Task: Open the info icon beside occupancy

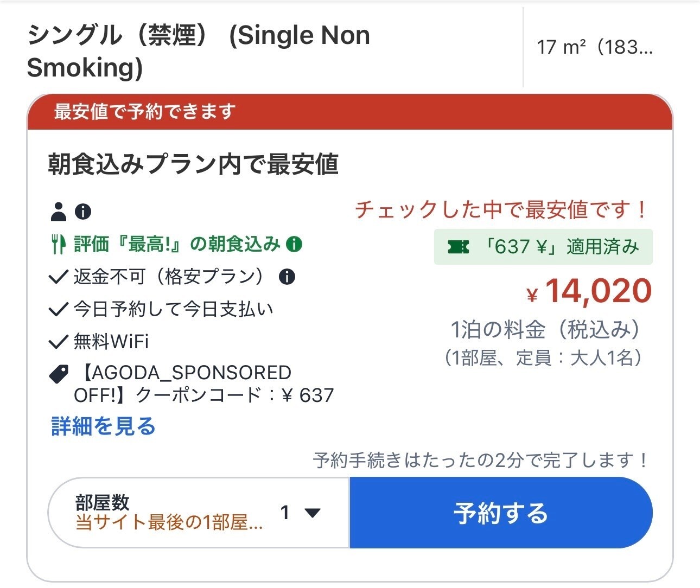Action: point(82,212)
